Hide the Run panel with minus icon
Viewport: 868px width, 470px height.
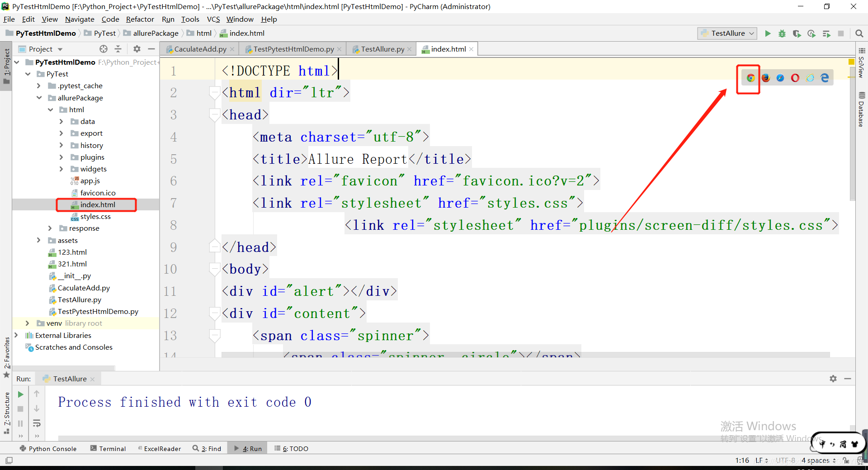(848, 379)
